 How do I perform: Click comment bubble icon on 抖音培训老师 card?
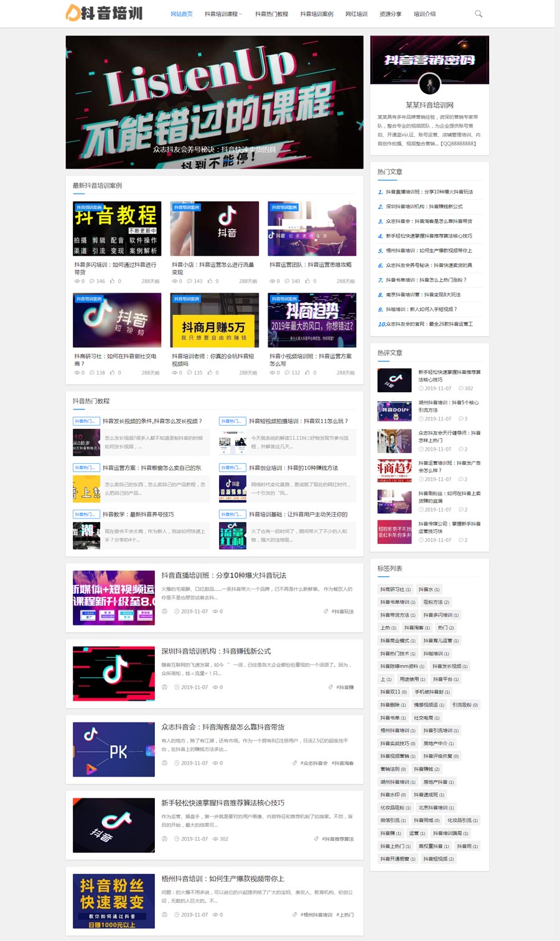(190, 373)
